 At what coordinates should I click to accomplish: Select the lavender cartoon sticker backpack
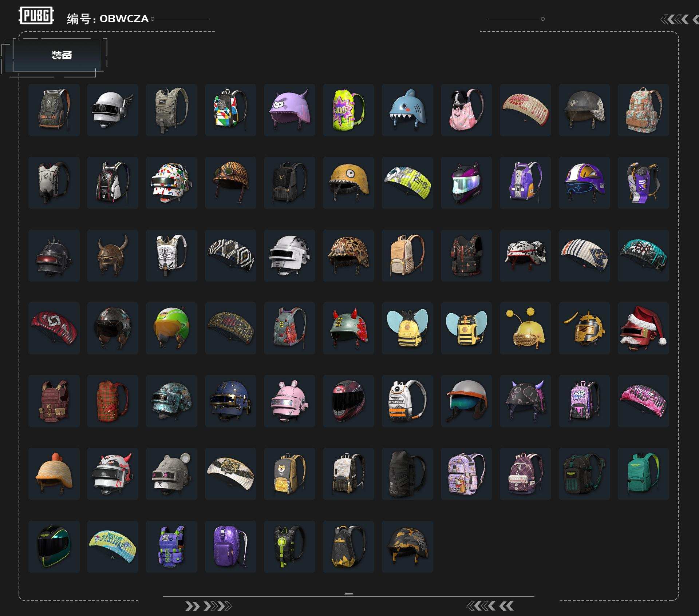coord(466,474)
